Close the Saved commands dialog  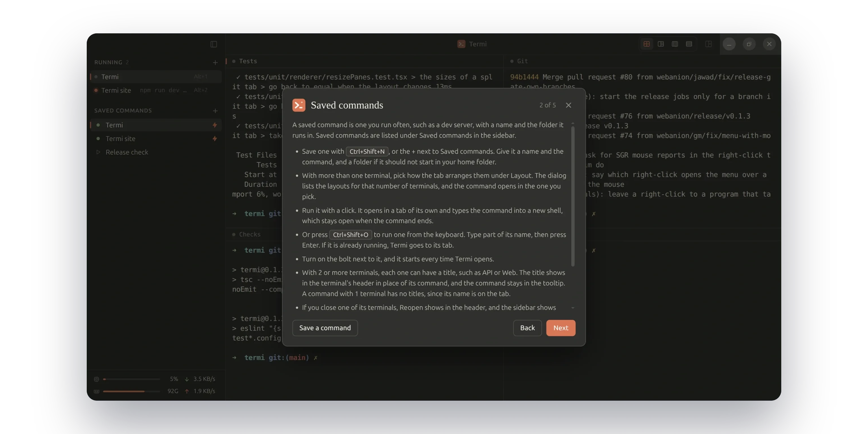pos(568,105)
